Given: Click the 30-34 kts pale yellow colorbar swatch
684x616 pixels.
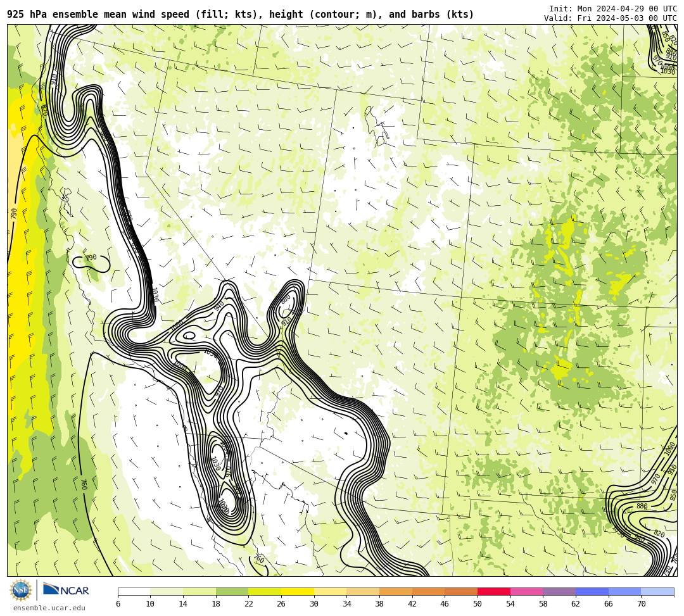Looking at the screenshot, I should (330, 591).
